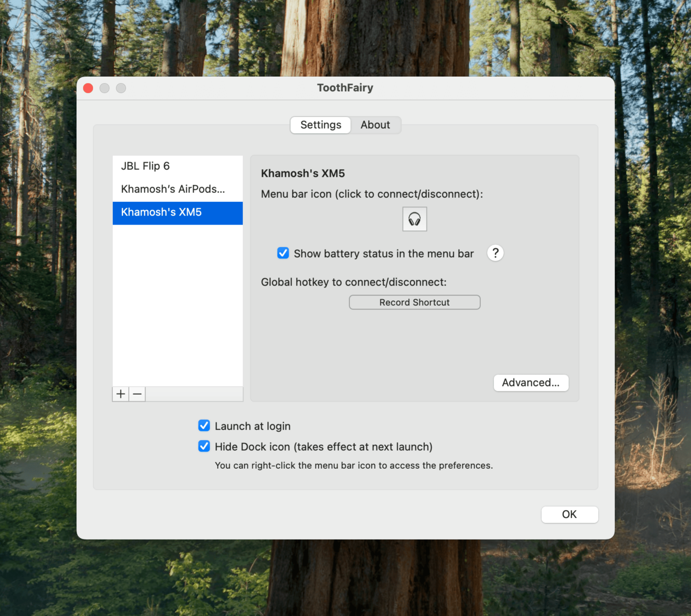Disable Show battery status in menu bar
The width and height of the screenshot is (691, 616).
283,253
